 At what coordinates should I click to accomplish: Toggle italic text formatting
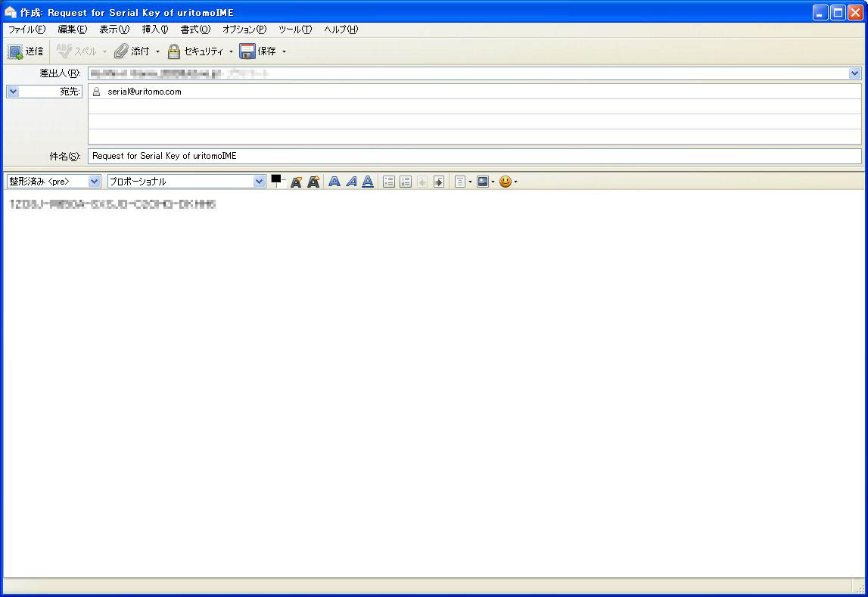click(351, 182)
